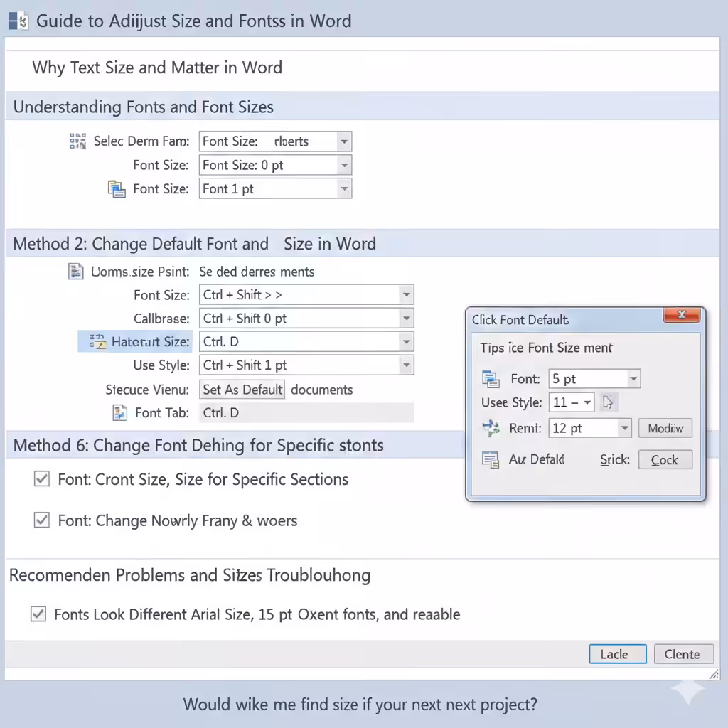Click the Srick label in dialog
Image resolution: width=728 pixels, height=728 pixels.
click(x=615, y=460)
